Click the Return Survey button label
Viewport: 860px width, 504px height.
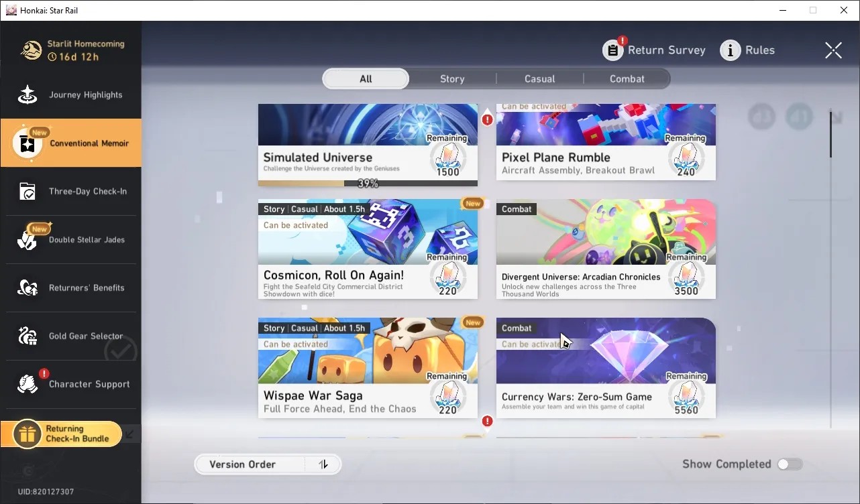667,50
